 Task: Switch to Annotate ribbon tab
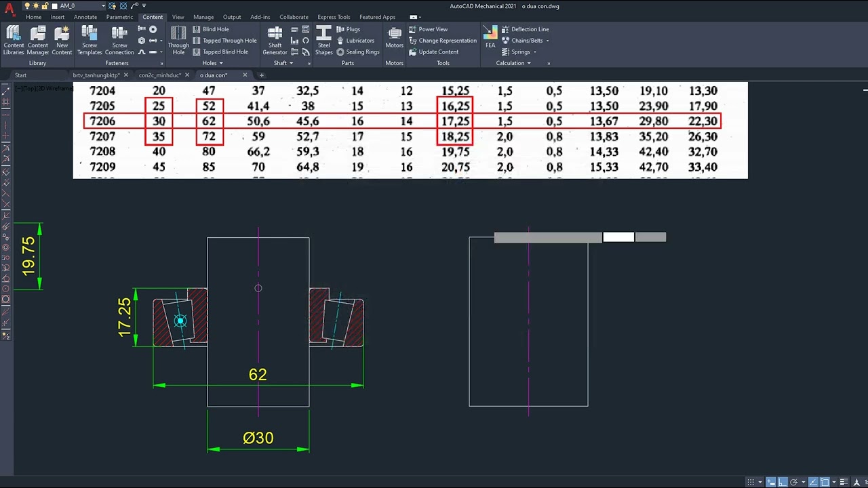tap(85, 17)
